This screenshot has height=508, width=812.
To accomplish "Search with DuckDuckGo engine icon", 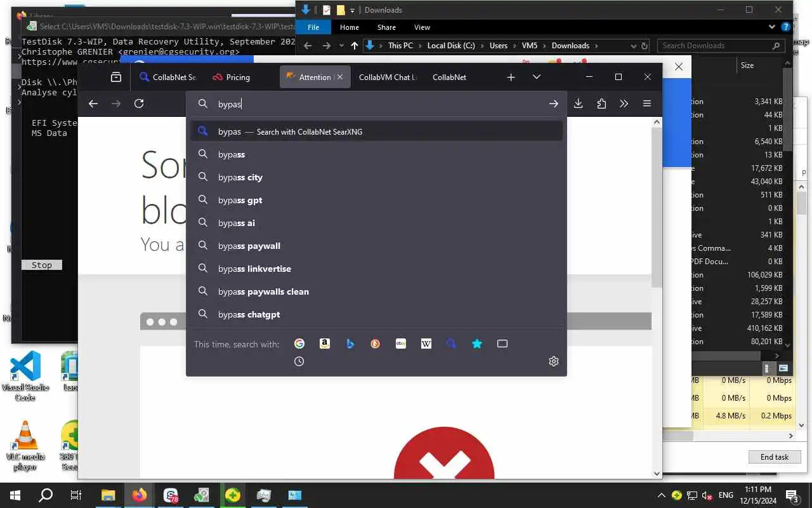I will pos(376,344).
